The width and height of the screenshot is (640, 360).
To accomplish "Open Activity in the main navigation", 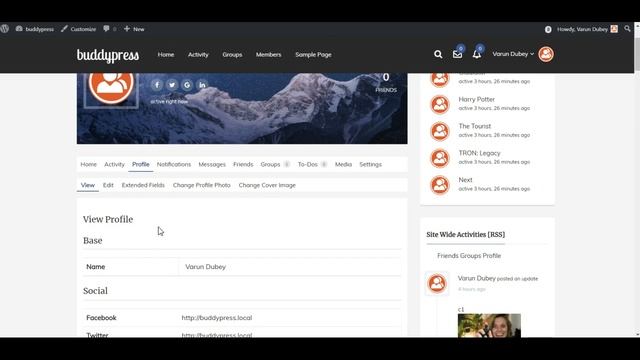I will (198, 54).
